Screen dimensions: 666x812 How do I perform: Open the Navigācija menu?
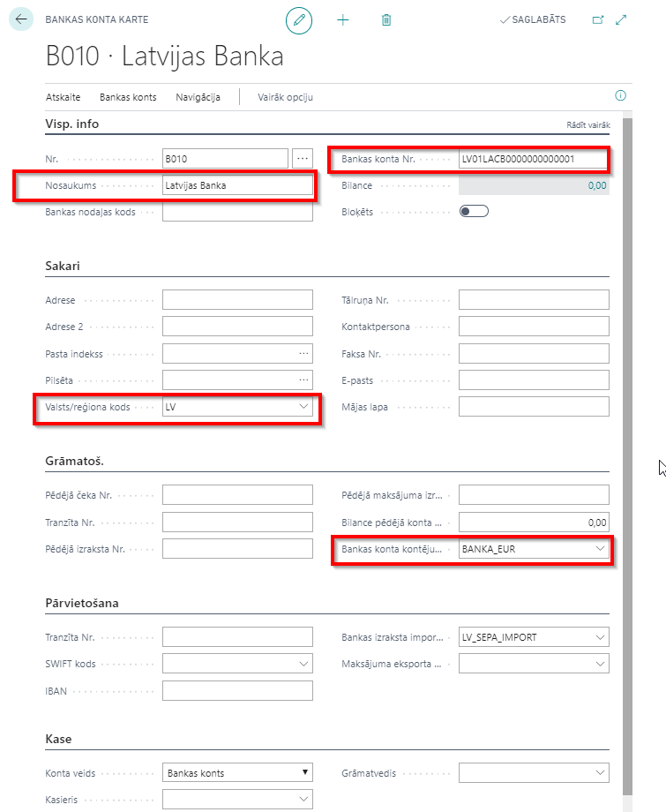(198, 97)
